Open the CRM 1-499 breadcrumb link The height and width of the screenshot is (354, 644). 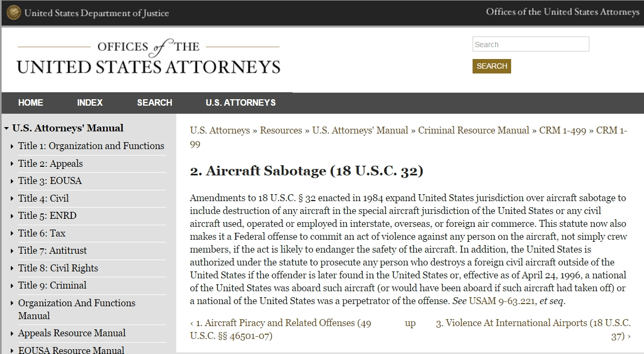click(563, 130)
